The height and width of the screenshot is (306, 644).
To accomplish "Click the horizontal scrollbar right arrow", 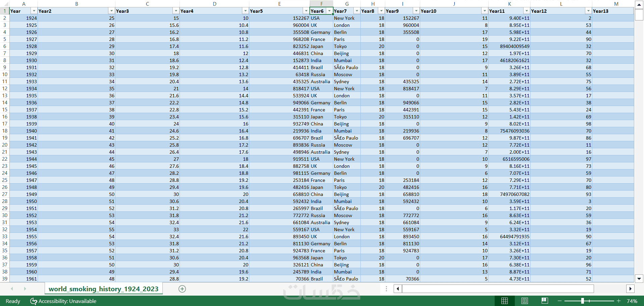I will (630, 289).
